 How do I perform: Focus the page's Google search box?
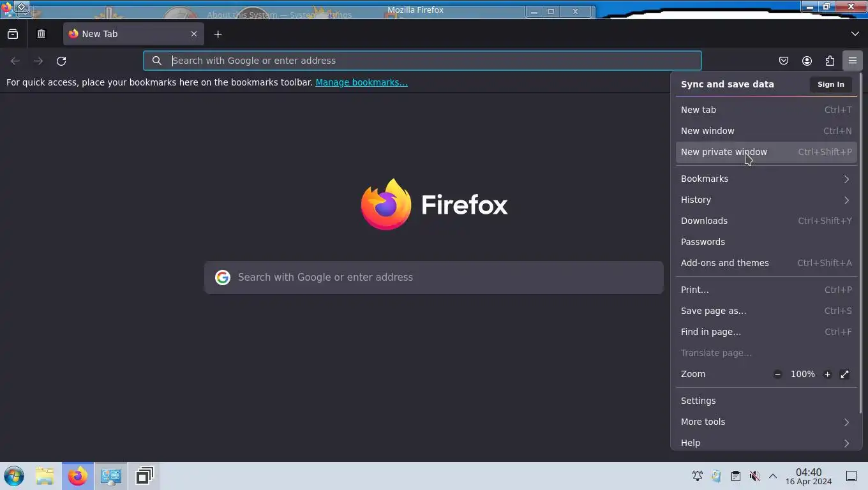tap(434, 278)
